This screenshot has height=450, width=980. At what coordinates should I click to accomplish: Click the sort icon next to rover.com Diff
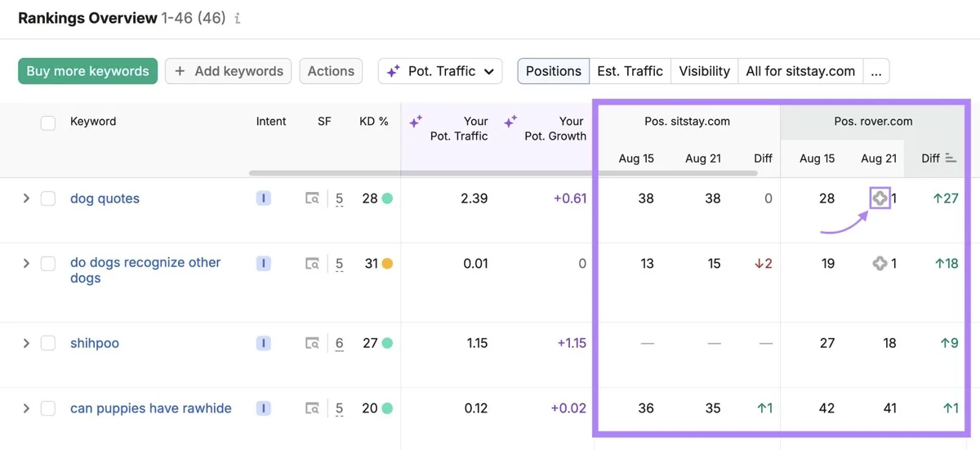coord(951,158)
